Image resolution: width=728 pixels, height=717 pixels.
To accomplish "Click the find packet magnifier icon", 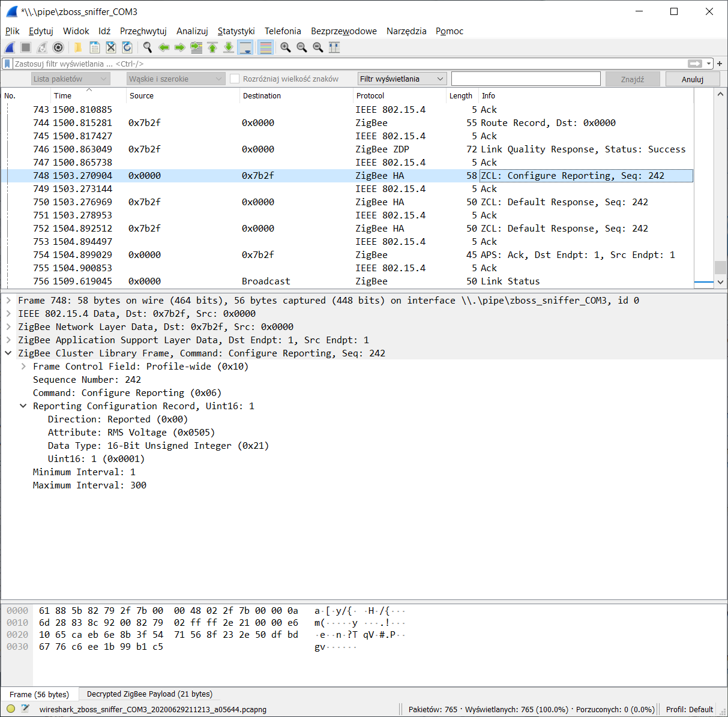I will 147,47.
